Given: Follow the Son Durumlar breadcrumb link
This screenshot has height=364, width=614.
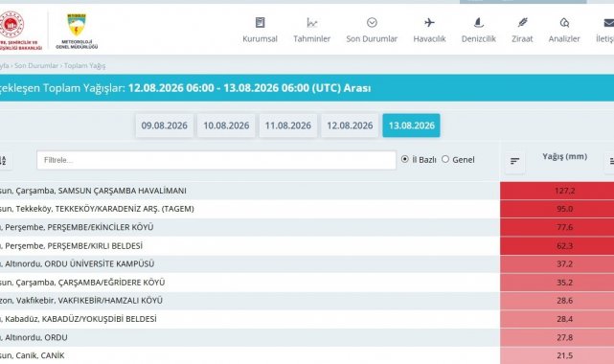Looking at the screenshot, I should point(36,66).
